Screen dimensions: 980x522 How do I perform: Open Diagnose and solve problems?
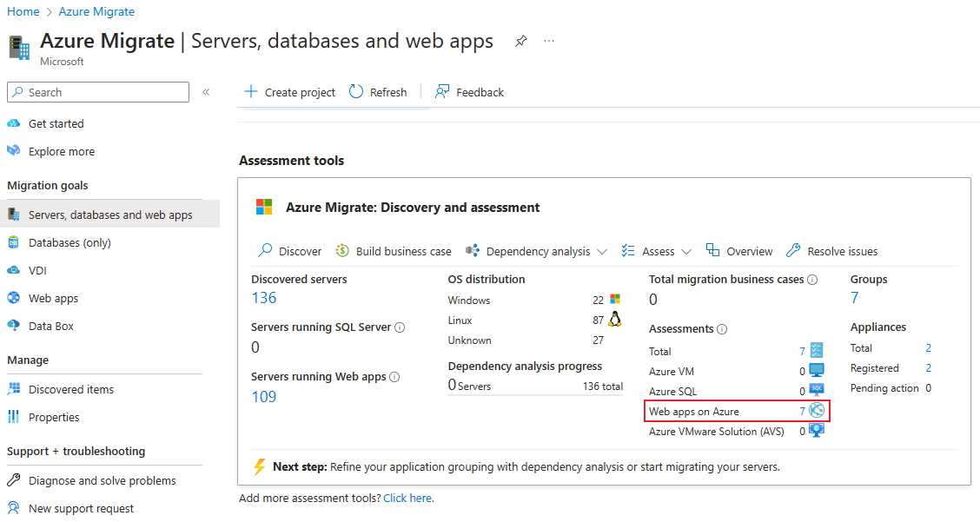coord(102,480)
